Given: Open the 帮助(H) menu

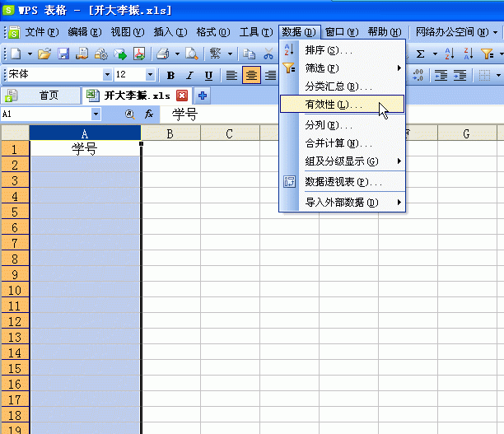Looking at the screenshot, I should [385, 32].
